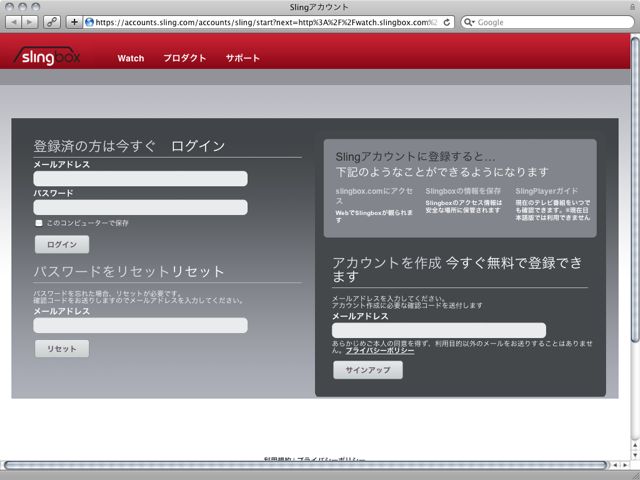This screenshot has height=480, width=640.
Task: Click the Slingboxの情報を保存 feature heading
Action: pyautogui.click(x=463, y=191)
